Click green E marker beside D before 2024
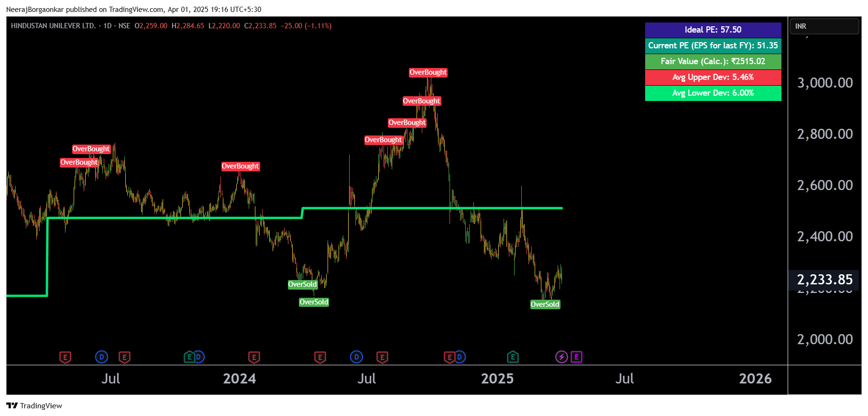Image resolution: width=868 pixels, height=416 pixels. (x=189, y=357)
